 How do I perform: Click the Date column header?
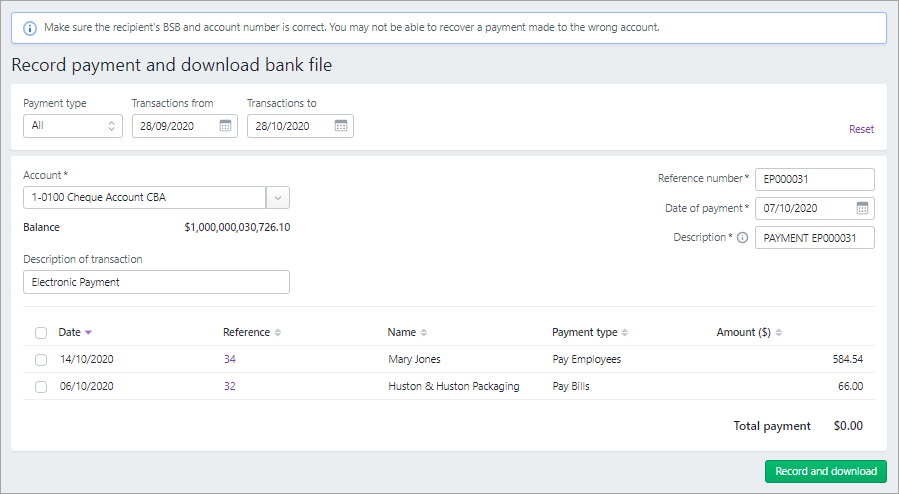(x=69, y=332)
